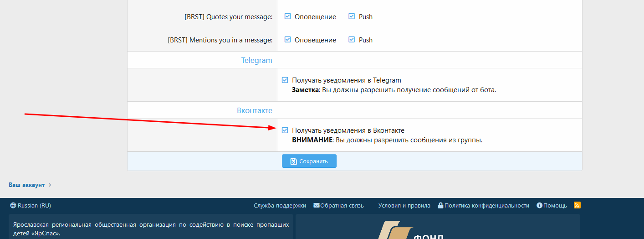The width and height of the screenshot is (644, 239).
Task: Open Условия и правила link
Action: pyautogui.click(x=404, y=206)
